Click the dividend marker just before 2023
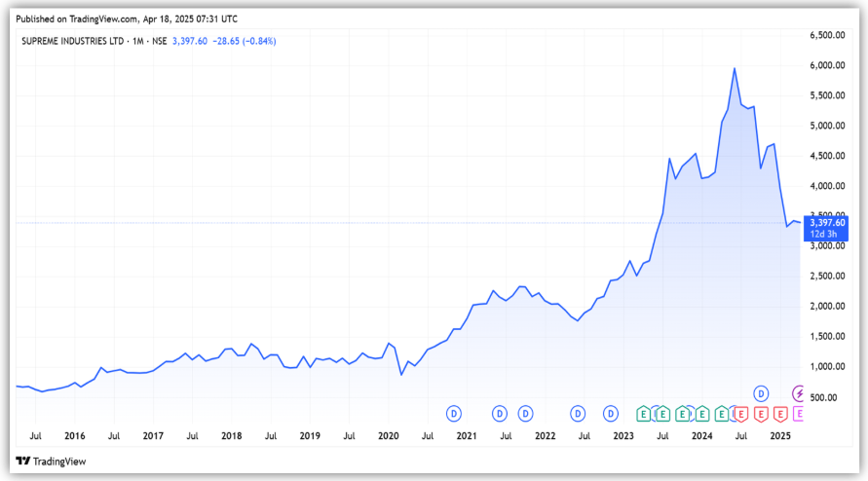Screen dimensions: 868x481 tap(611, 413)
